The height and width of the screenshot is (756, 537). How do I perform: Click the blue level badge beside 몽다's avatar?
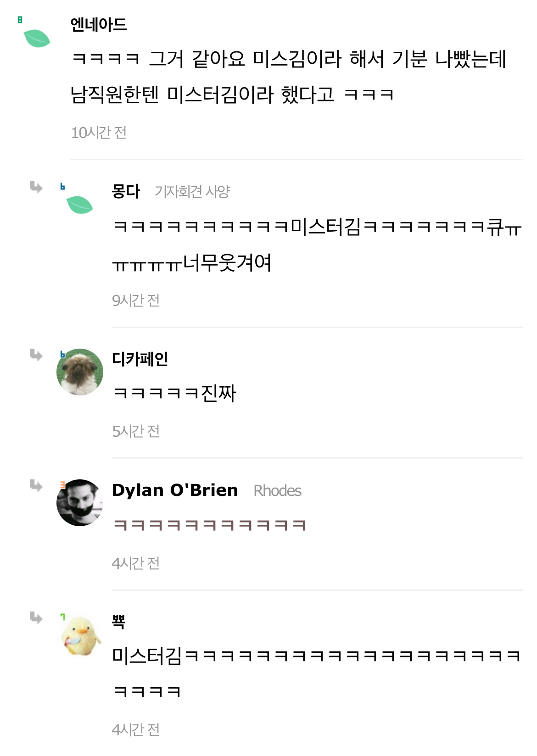click(x=62, y=187)
